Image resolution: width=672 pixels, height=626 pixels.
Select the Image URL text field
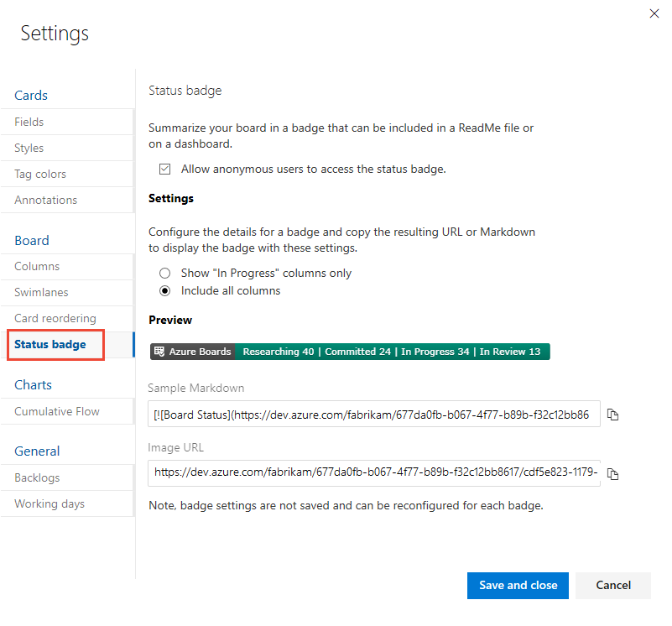373,473
